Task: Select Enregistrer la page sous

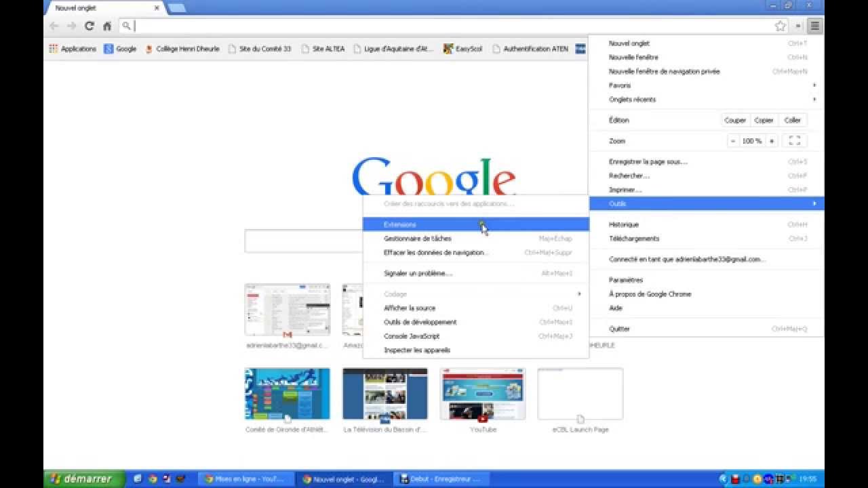Action: (x=706, y=162)
